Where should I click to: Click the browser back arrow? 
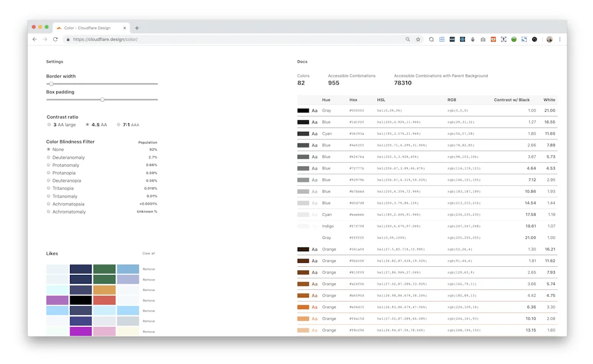(x=35, y=39)
